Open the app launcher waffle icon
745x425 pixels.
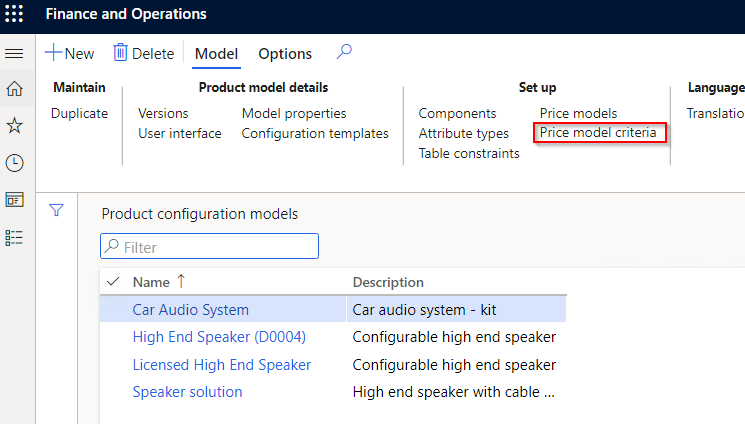pos(14,14)
